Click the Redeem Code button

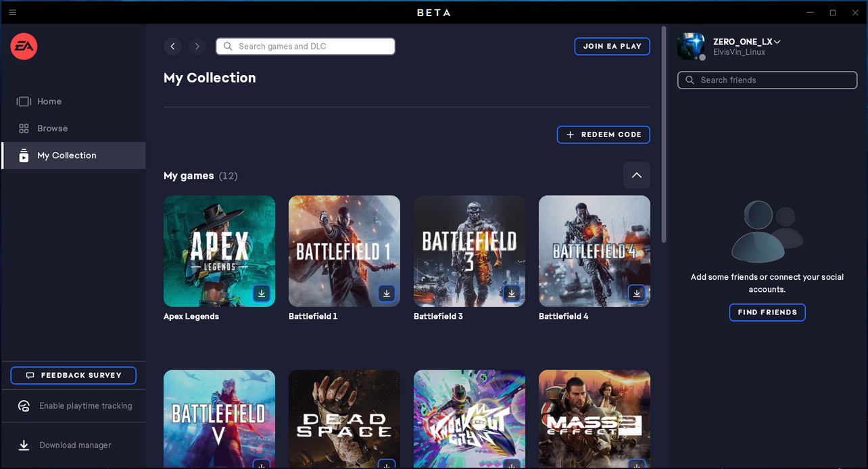coord(604,134)
